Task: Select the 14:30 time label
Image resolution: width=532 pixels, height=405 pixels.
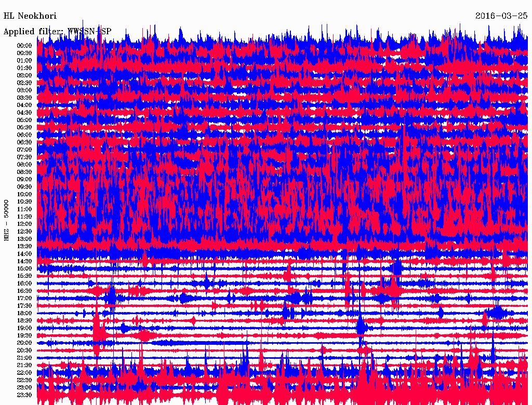Action: coord(24,262)
